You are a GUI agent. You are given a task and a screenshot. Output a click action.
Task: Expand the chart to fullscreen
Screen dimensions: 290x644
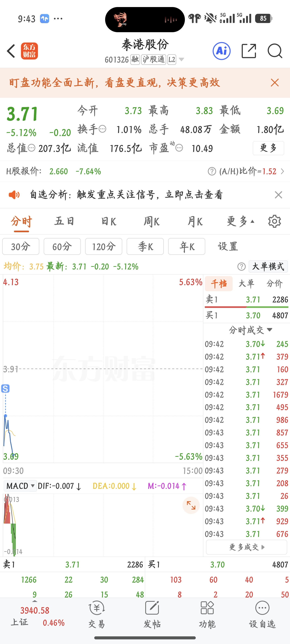tap(191, 505)
